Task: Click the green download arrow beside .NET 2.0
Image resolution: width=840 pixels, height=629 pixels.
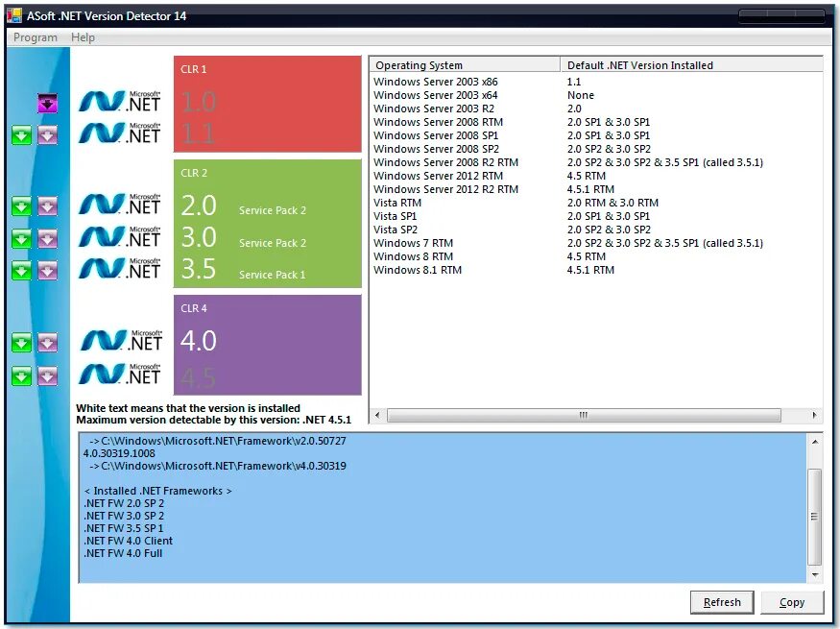Action: click(21, 206)
